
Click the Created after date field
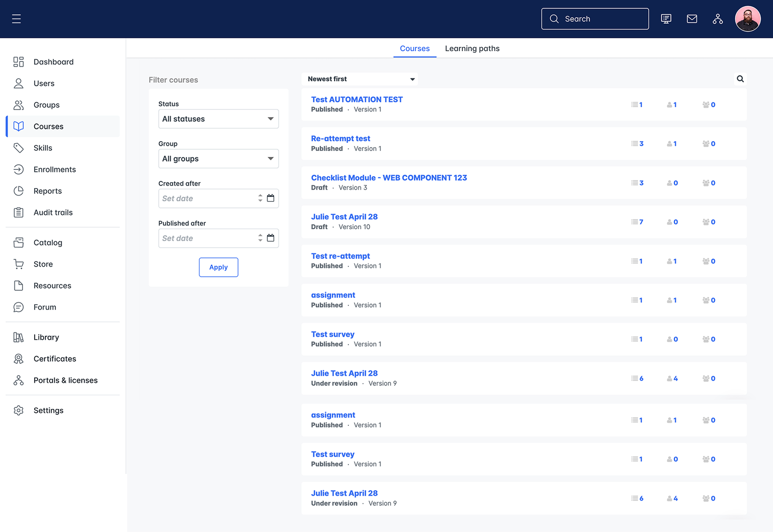(x=218, y=198)
